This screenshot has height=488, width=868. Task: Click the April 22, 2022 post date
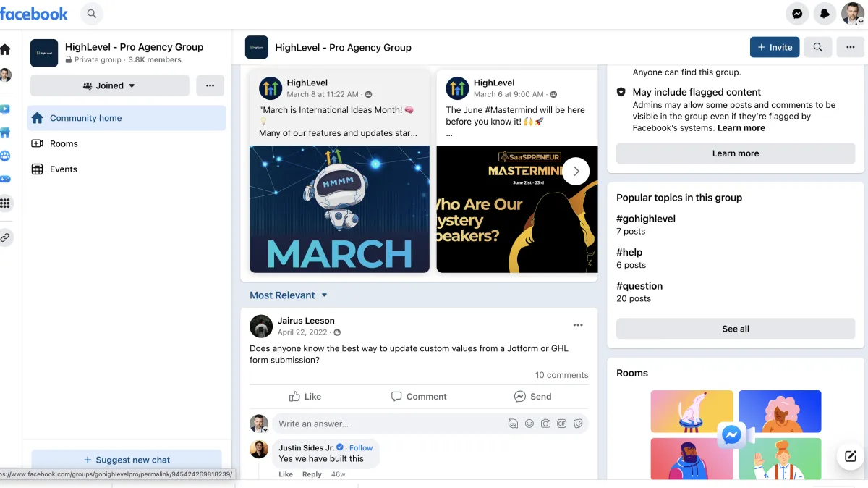click(x=302, y=332)
